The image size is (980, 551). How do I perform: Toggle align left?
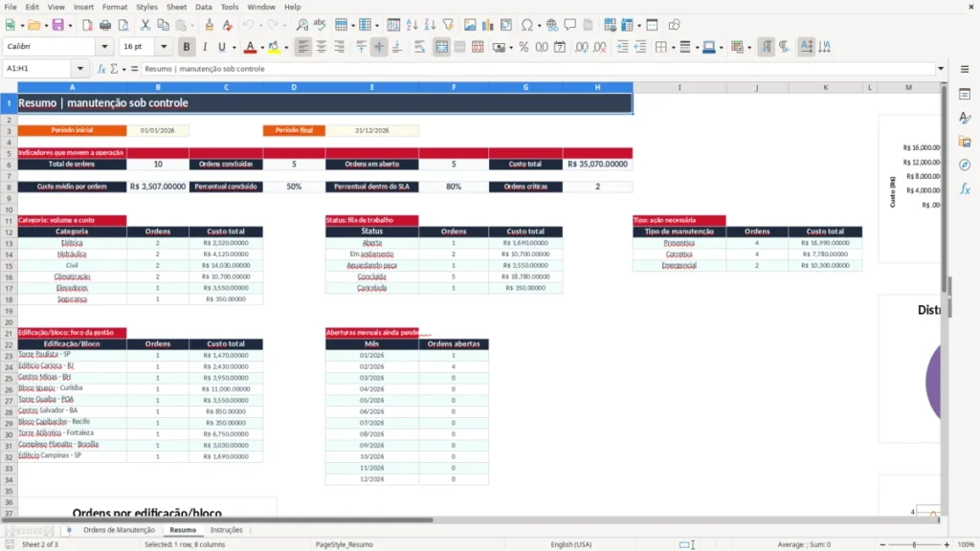pos(303,47)
